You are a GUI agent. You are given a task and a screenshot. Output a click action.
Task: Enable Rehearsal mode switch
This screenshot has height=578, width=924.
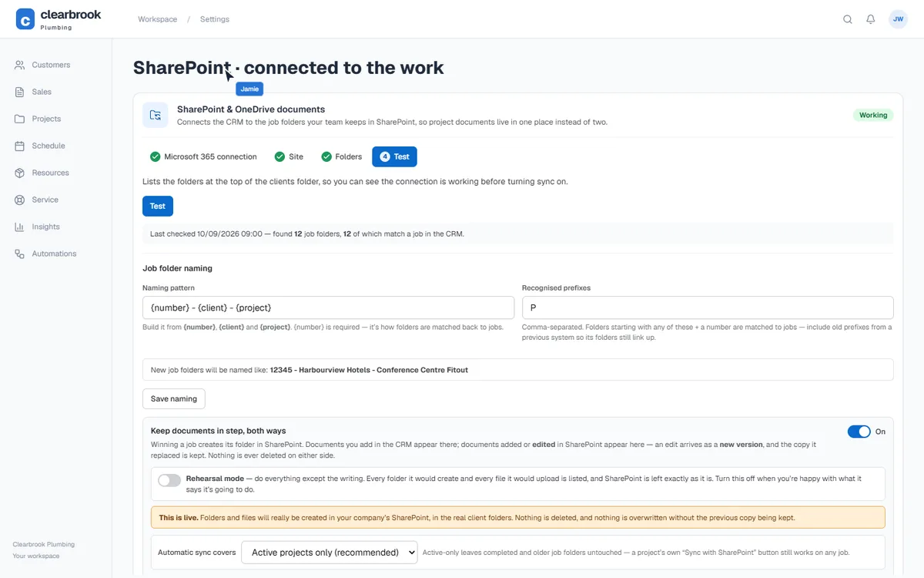click(x=169, y=480)
